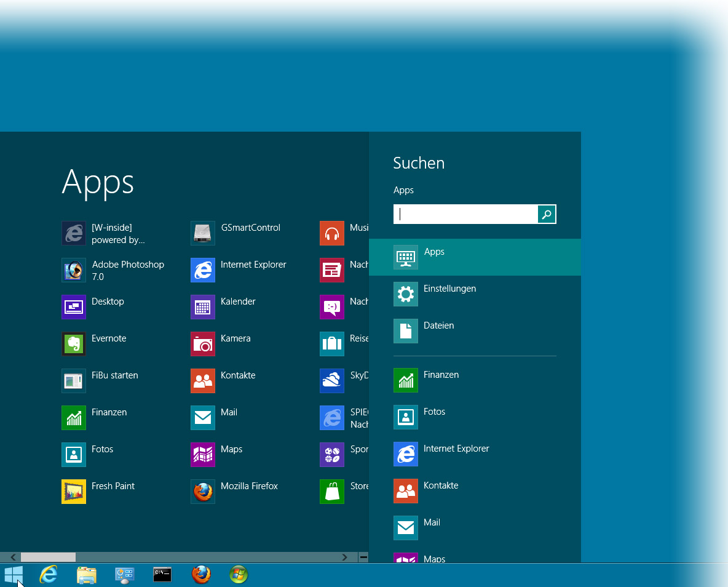Focus the Suchen search text field
728x587 pixels.
point(465,214)
